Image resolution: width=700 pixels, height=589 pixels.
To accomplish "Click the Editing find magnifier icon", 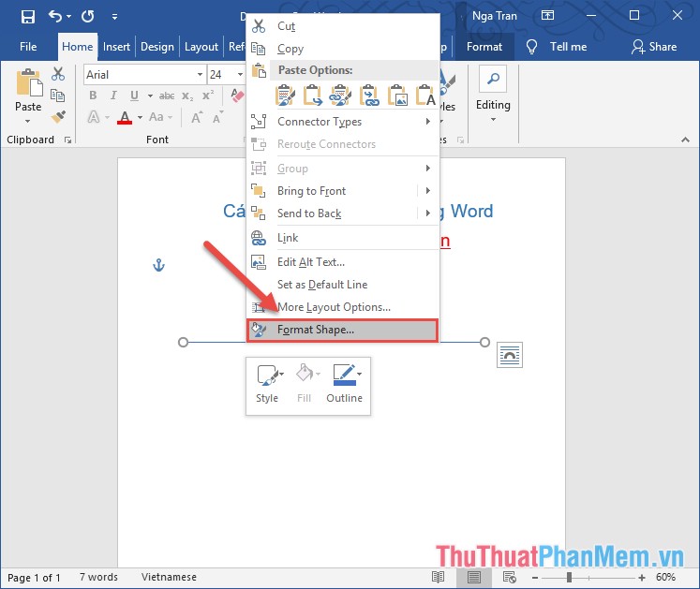I will click(x=493, y=79).
